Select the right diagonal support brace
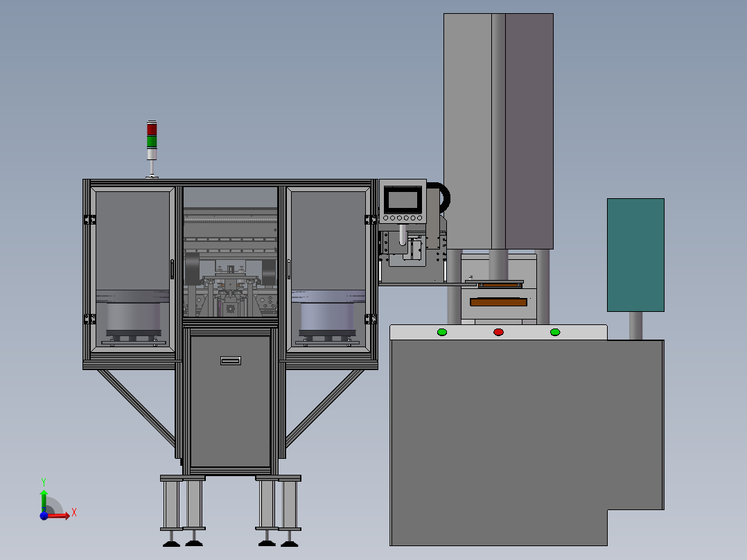The width and height of the screenshot is (747, 560). 324,408
